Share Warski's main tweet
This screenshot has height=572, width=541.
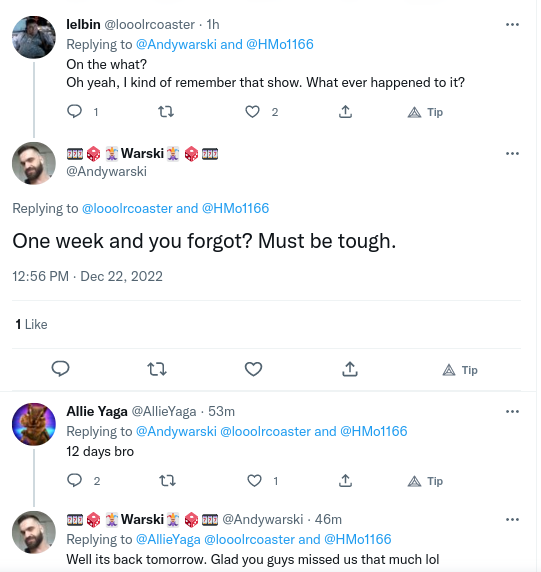point(349,369)
